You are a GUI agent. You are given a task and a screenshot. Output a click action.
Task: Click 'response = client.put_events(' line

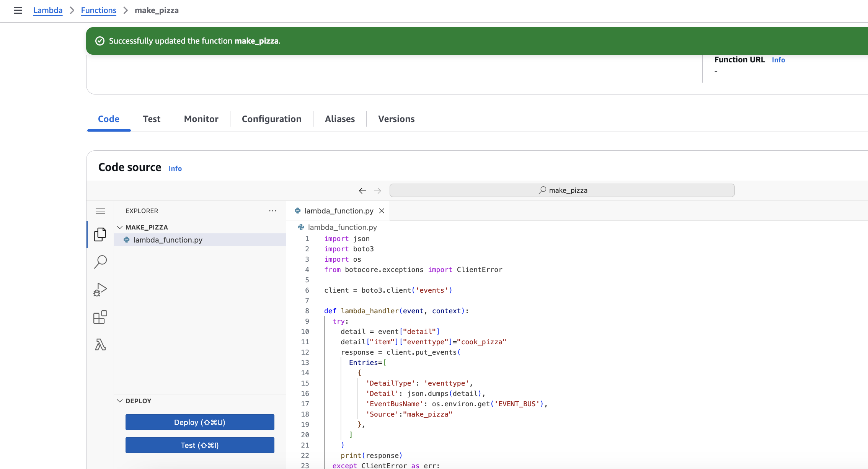coord(401,352)
